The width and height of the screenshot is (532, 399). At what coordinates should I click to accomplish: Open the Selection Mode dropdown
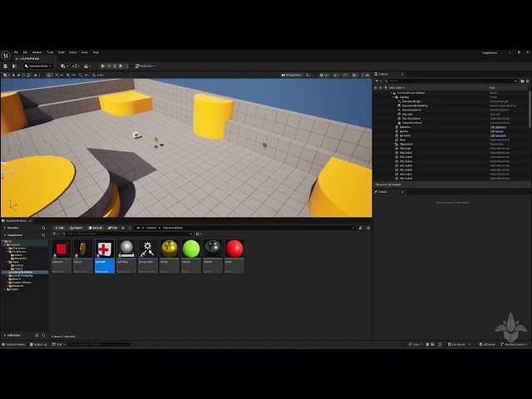[x=37, y=66]
